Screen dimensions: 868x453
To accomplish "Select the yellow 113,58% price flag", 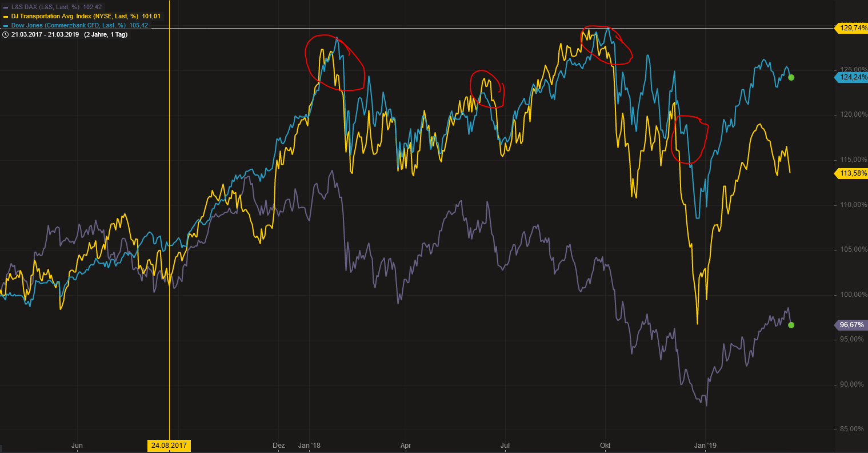I will (851, 173).
